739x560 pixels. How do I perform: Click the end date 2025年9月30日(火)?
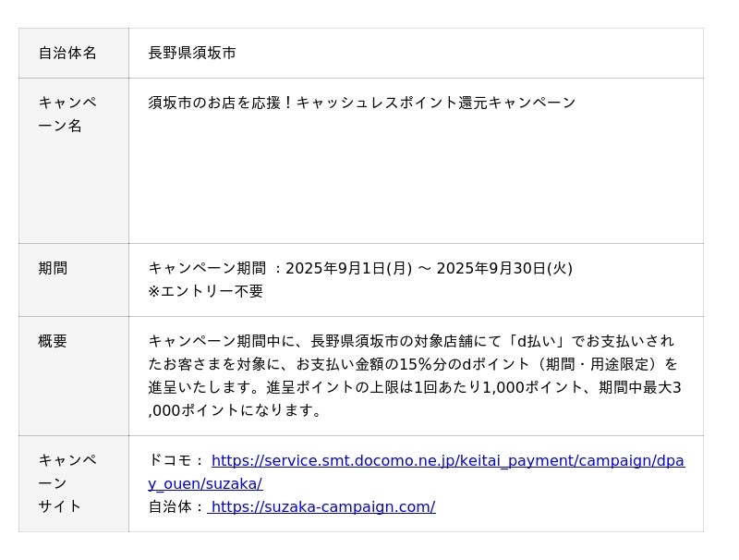coord(504,268)
